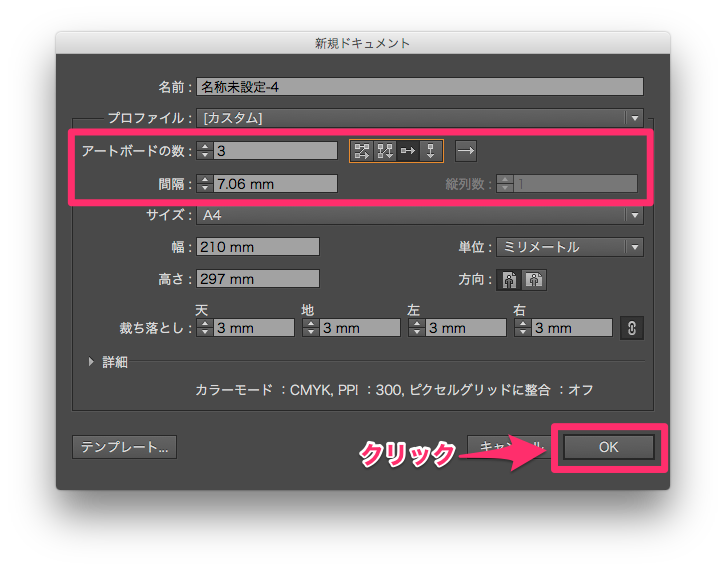Select arrange by column artboard icon
Viewport: 726px width, 570px height.
click(431, 151)
